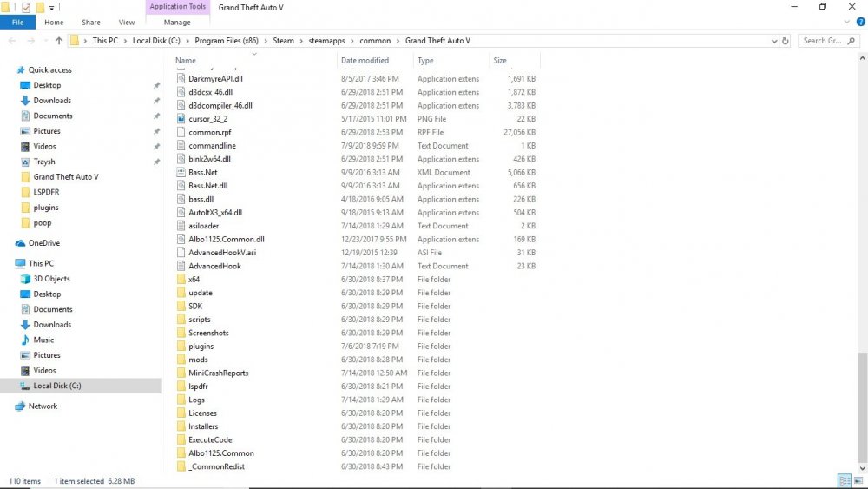Switch to the Home ribbon tab
This screenshot has width=868, height=489.
pyautogui.click(x=54, y=23)
